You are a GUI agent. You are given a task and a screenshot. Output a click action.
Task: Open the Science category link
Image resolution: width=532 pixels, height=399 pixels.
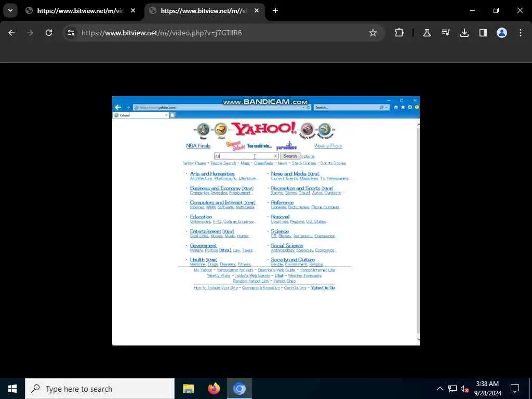tap(280, 231)
